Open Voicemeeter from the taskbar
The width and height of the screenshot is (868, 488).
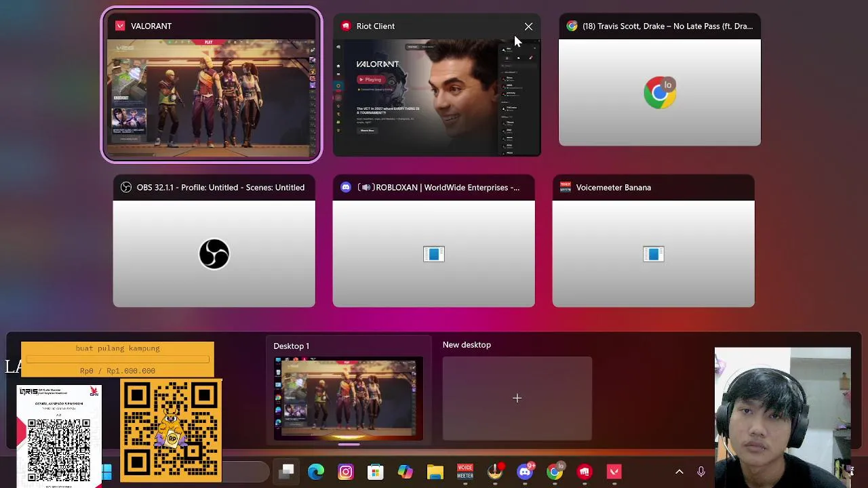[465, 471]
